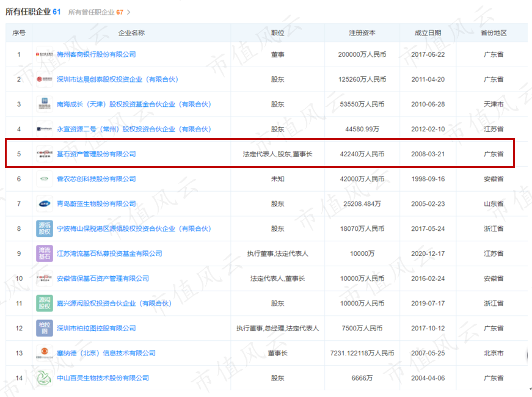Screen dimensions: 532x397
Task: Select the 法定代表人,董事长 position cell
Action: pyautogui.click(x=277, y=279)
